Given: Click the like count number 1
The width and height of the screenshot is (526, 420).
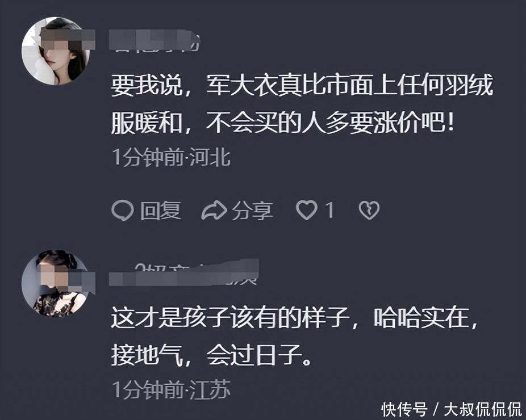Looking at the screenshot, I should [x=330, y=211].
